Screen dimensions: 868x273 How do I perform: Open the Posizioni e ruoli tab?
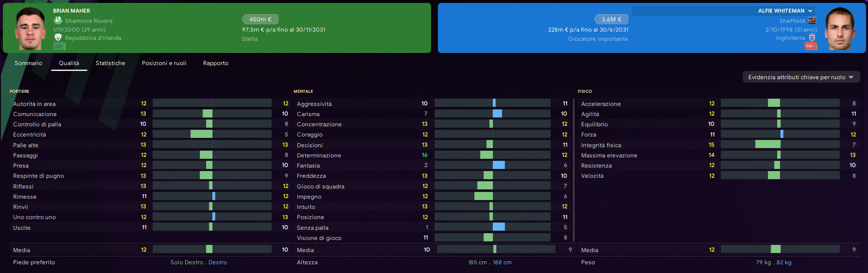click(x=164, y=63)
